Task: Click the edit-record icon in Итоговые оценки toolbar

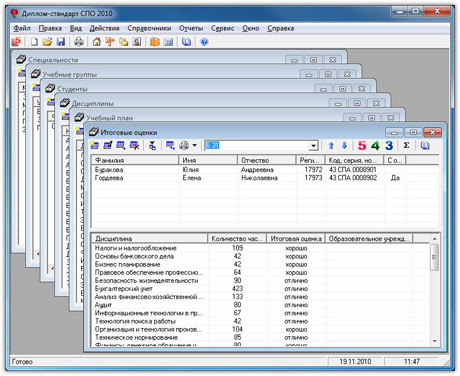Action: pos(108,145)
